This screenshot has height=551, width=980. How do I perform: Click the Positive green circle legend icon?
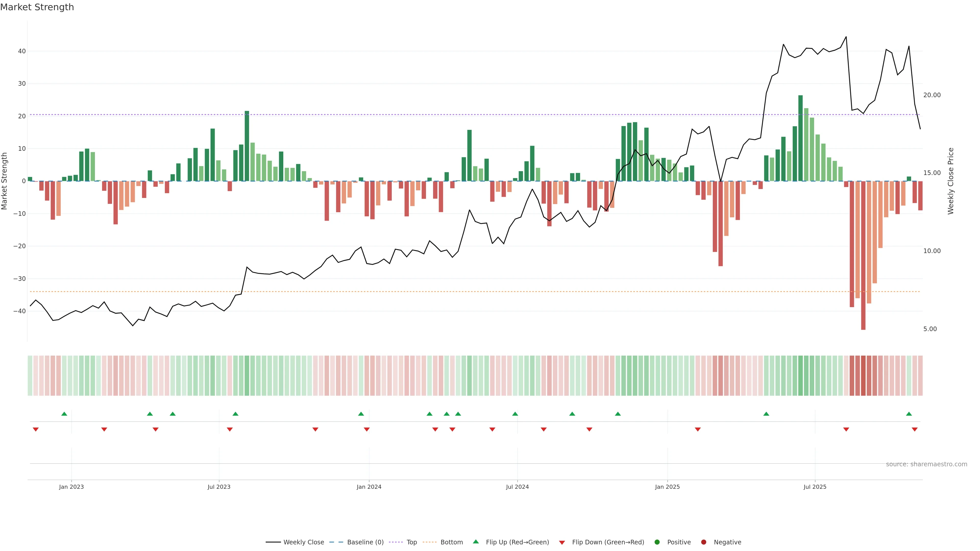657,542
